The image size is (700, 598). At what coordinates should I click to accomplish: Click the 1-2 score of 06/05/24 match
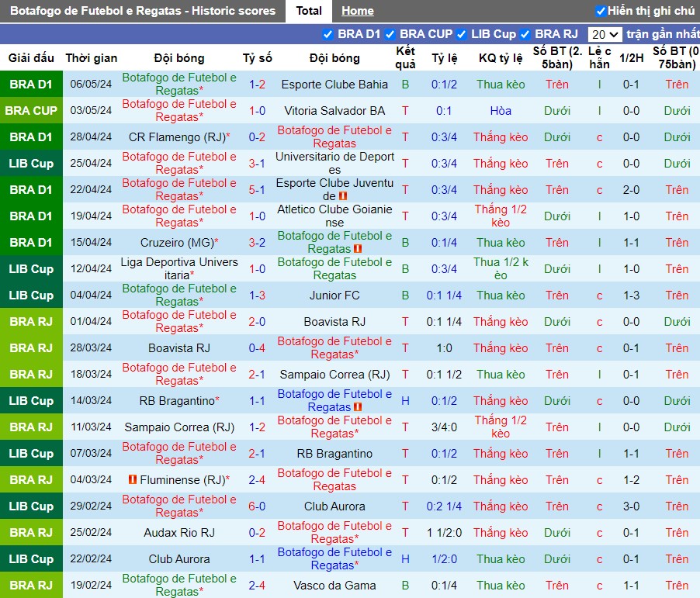pyautogui.click(x=257, y=85)
